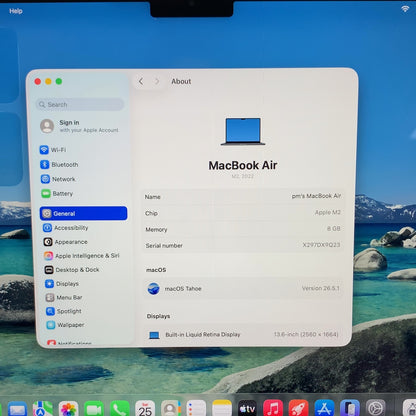The width and height of the screenshot is (416, 416).
Task: Click Sign in with your Apple Account
Action: pyautogui.click(x=80, y=126)
